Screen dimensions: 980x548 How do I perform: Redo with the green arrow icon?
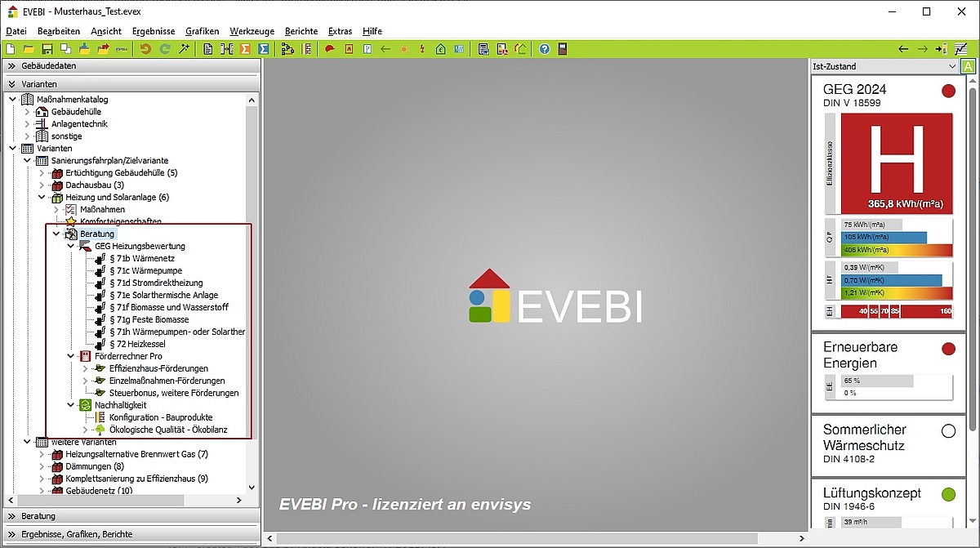(165, 49)
